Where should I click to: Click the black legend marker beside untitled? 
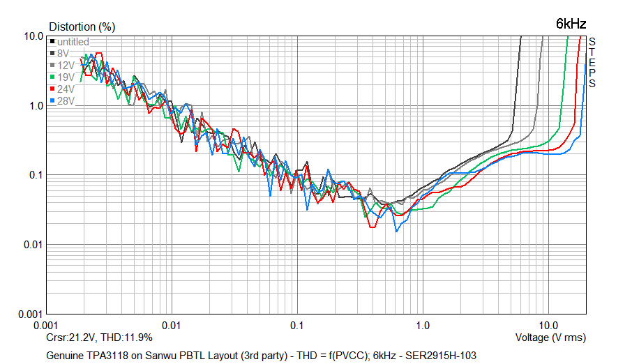click(x=52, y=43)
